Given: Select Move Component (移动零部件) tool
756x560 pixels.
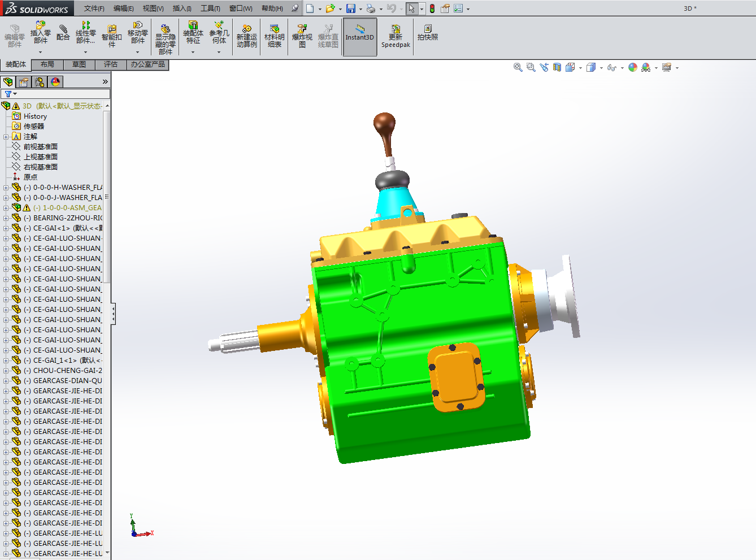Looking at the screenshot, I should tap(137, 33).
